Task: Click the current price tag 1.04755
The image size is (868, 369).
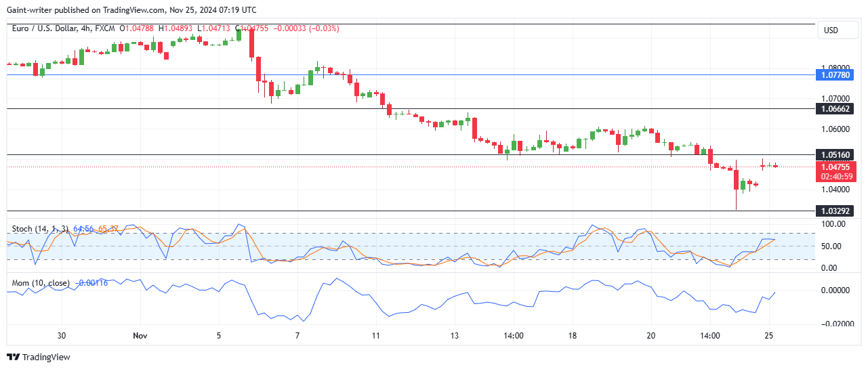Action: (834, 167)
